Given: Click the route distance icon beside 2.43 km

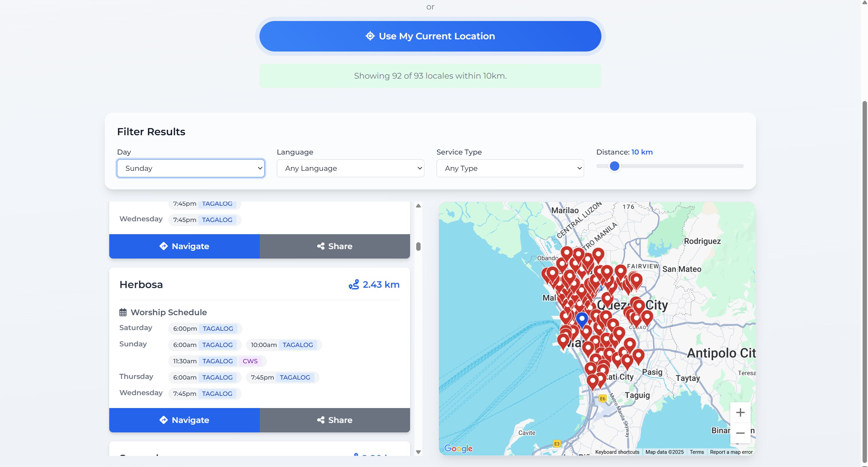Looking at the screenshot, I should (353, 285).
